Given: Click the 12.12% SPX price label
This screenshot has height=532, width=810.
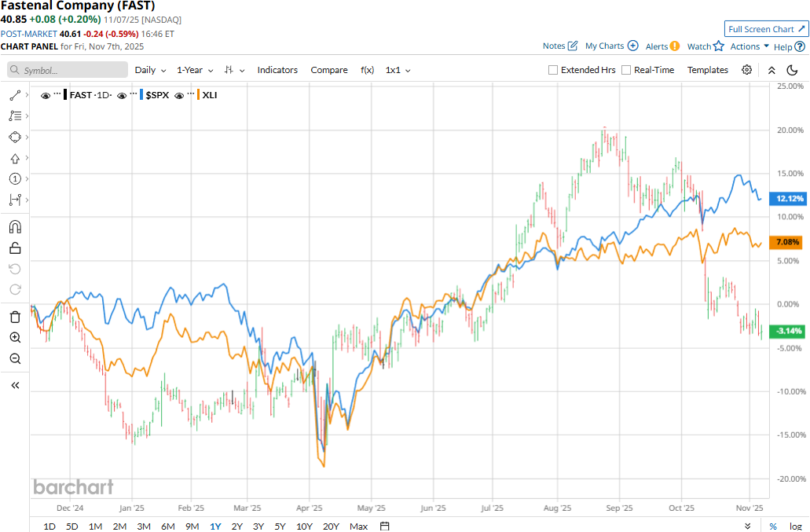Looking at the screenshot, I should 788,198.
